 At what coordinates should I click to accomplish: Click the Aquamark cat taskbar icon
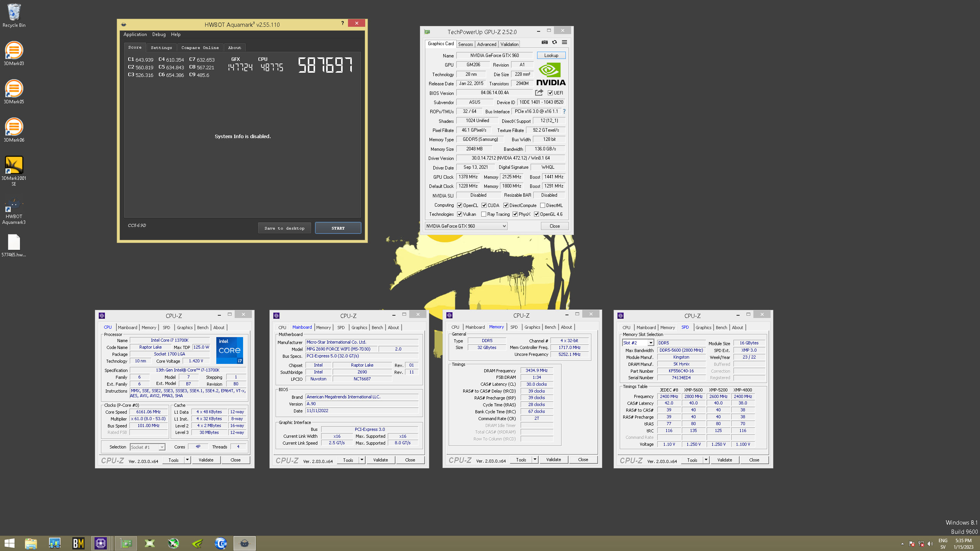point(244,543)
